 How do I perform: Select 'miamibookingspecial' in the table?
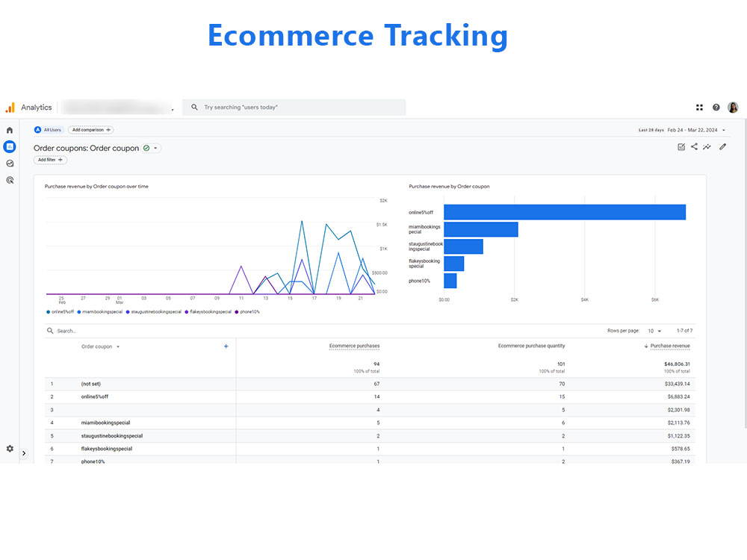click(x=105, y=423)
